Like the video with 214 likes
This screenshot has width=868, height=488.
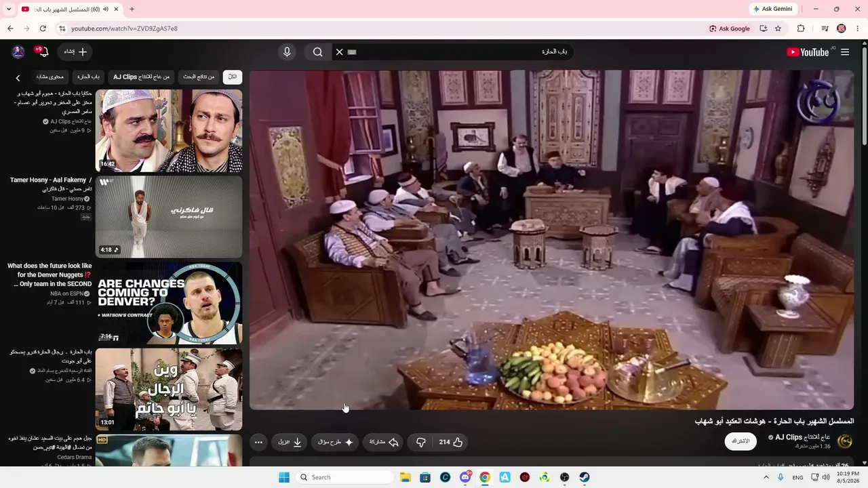451,442
